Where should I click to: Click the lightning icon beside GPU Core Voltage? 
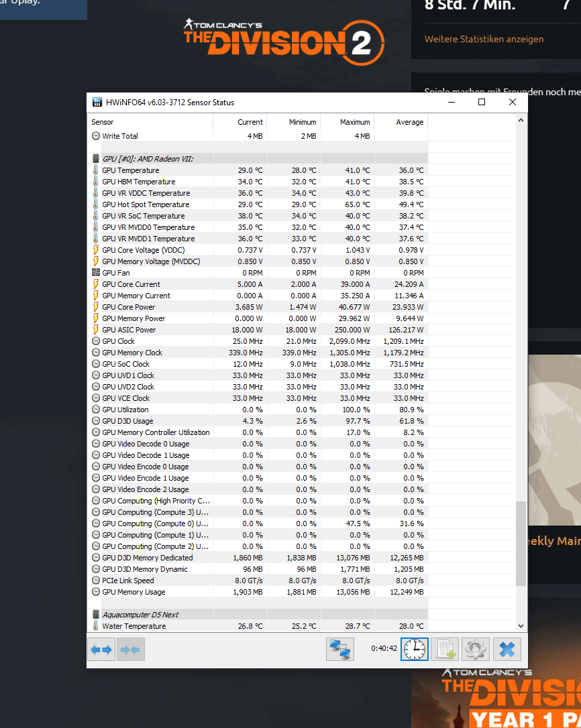tap(96, 250)
